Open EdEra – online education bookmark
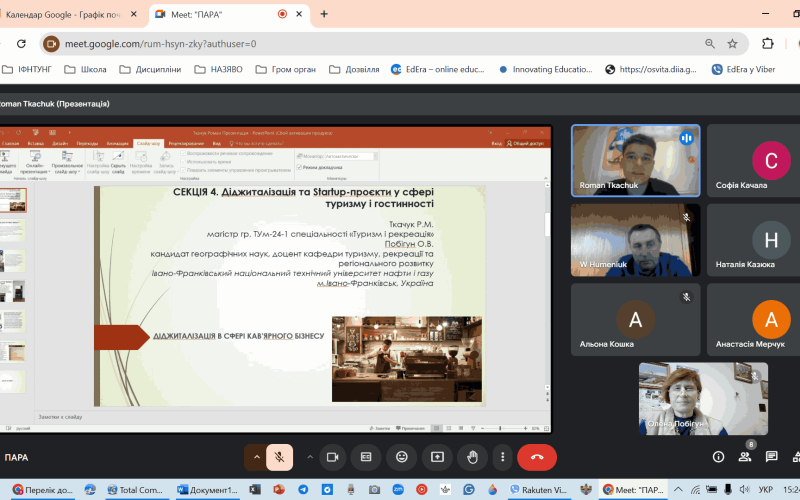The image size is (800, 500). (438, 69)
